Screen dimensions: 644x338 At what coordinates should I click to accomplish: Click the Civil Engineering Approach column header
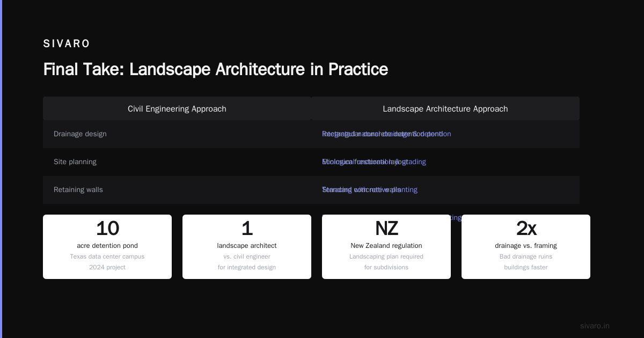coord(177,109)
